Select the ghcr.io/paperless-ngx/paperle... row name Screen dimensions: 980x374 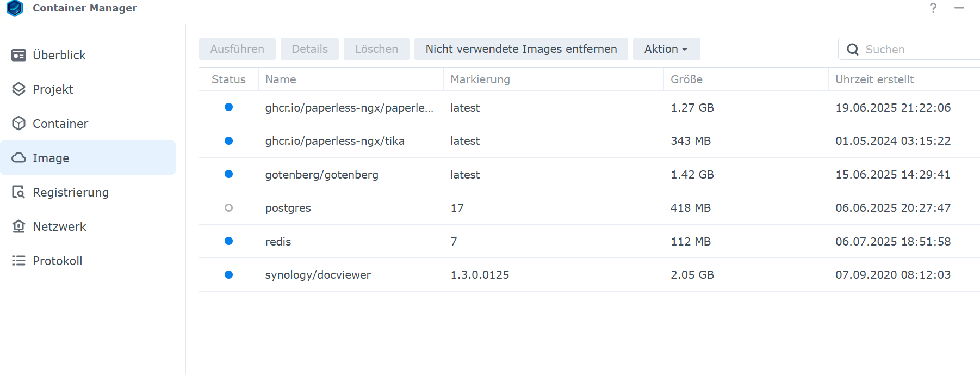pyautogui.click(x=349, y=108)
